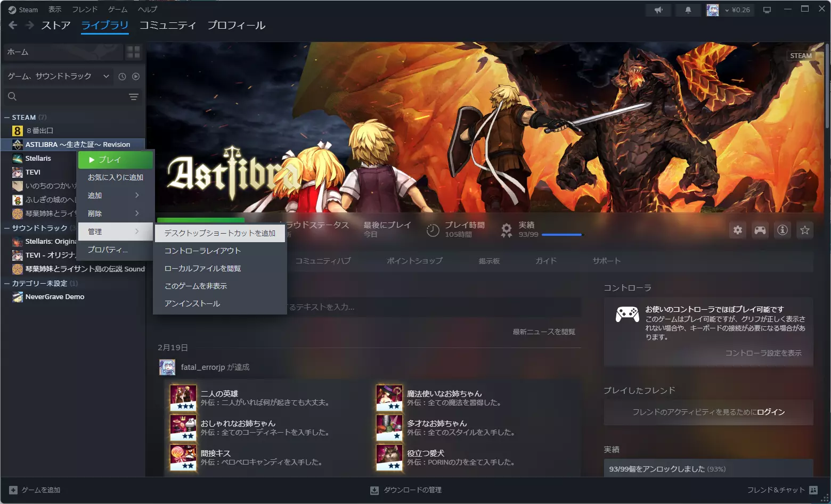Click the achievements progress bar 93/99

pyautogui.click(x=562, y=235)
